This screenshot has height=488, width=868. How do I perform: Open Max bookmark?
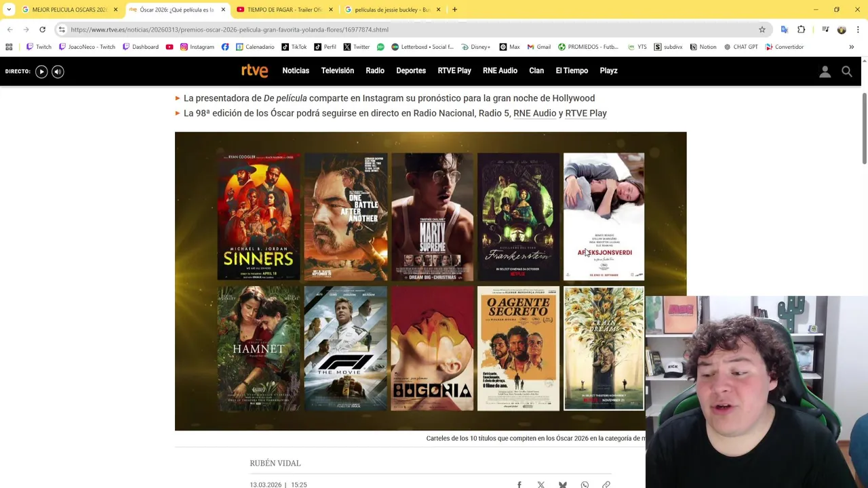coord(510,47)
